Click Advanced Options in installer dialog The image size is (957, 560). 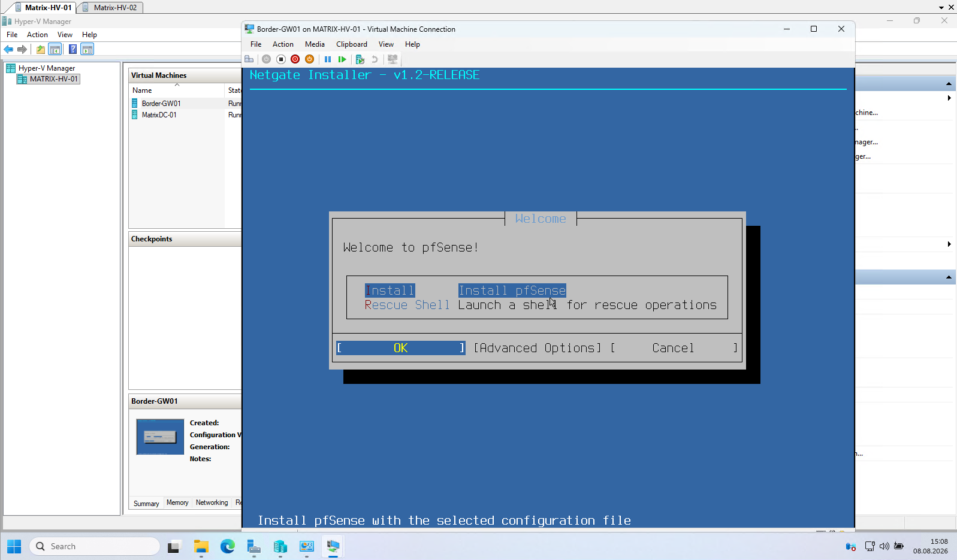tap(538, 348)
